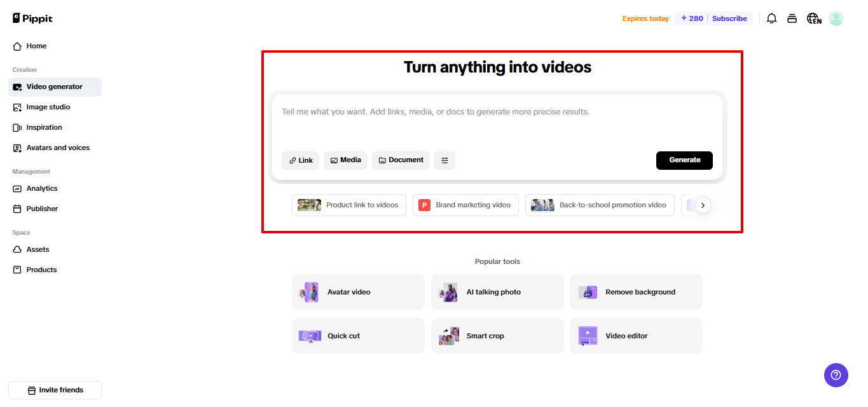The height and width of the screenshot is (407, 868).
Task: Expand more video template suggestions
Action: [702, 205]
